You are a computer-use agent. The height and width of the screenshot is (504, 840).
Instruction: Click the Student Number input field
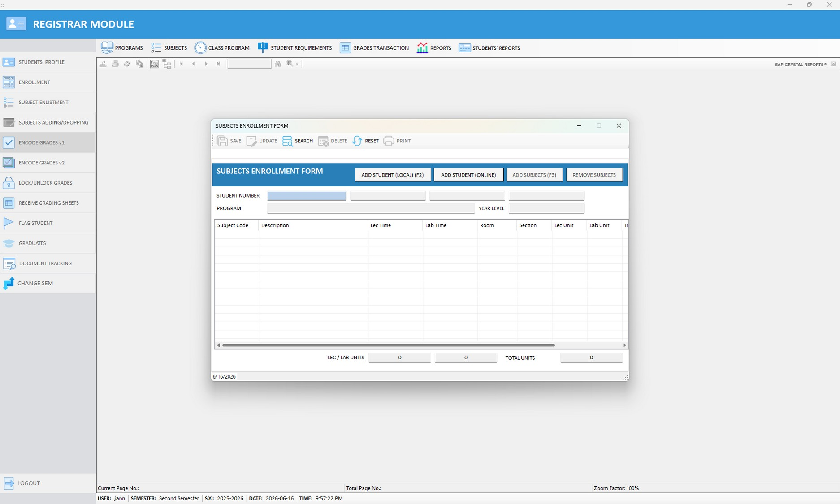307,196
